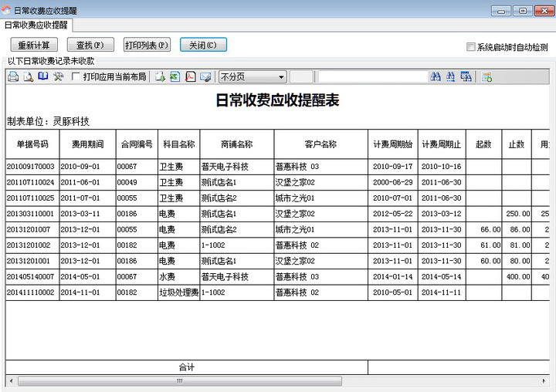The height and width of the screenshot is (392, 556).
Task: Click the 关闭(C) button
Action: 203,45
